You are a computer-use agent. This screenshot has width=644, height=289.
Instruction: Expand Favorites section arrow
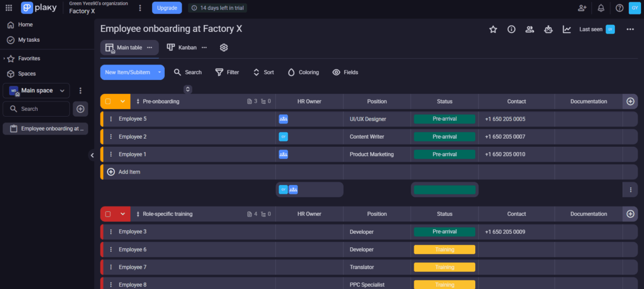[4, 59]
